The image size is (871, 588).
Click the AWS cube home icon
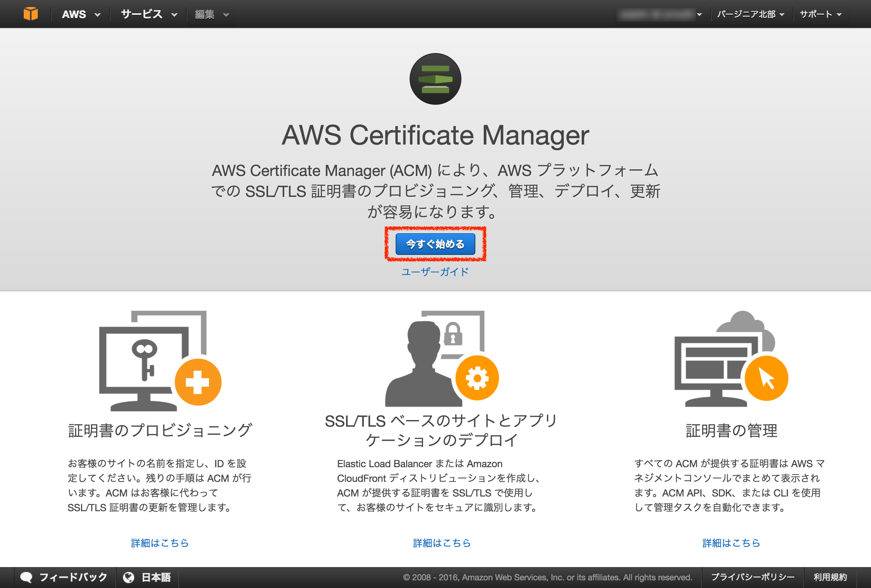tap(31, 14)
